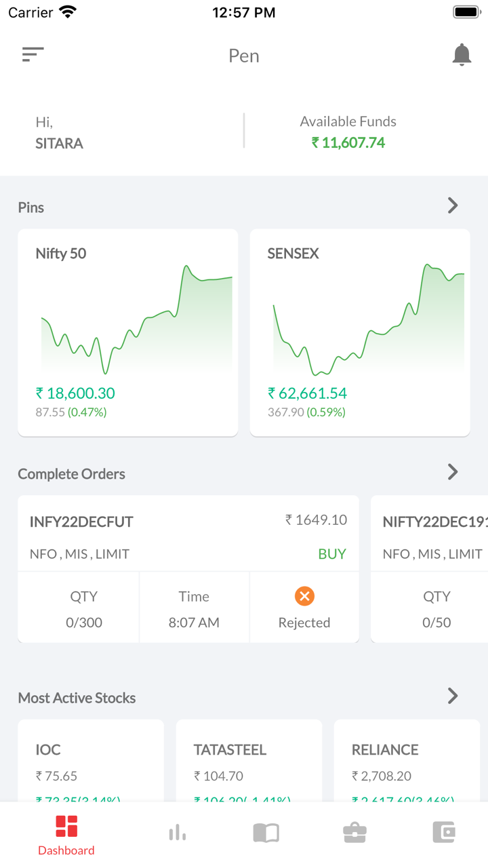Tap the orange Rejected status icon

point(304,596)
